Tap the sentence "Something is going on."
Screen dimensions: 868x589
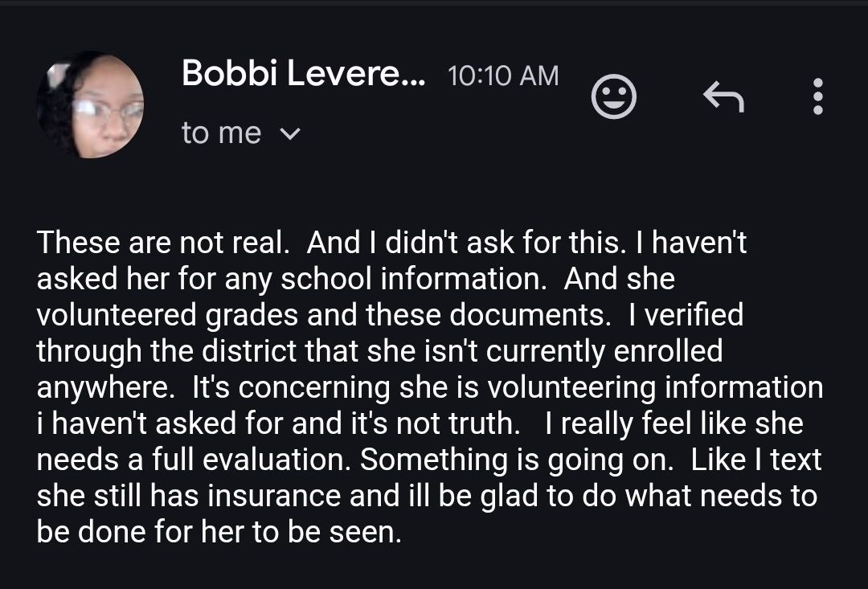tap(517, 460)
